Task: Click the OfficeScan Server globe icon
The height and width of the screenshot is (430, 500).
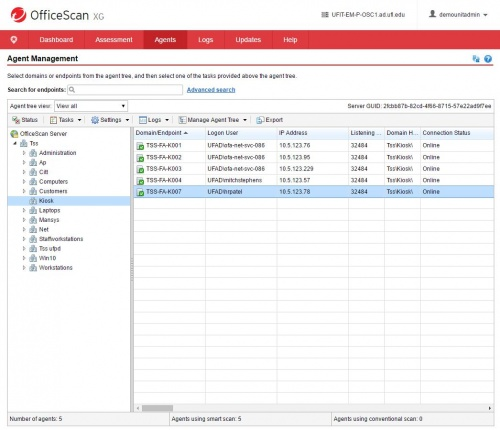Action: [x=14, y=134]
